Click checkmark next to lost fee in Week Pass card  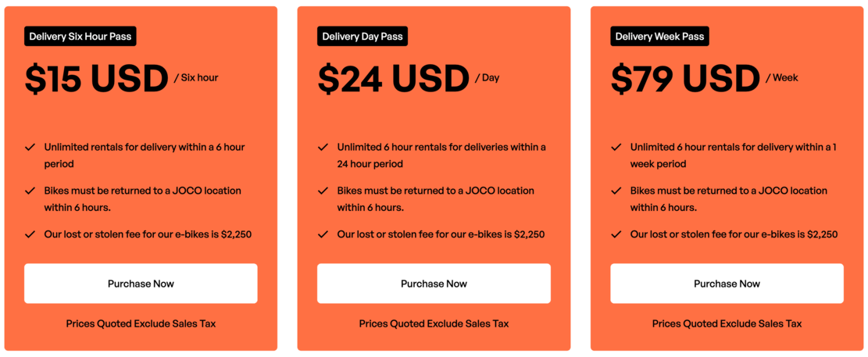(616, 234)
